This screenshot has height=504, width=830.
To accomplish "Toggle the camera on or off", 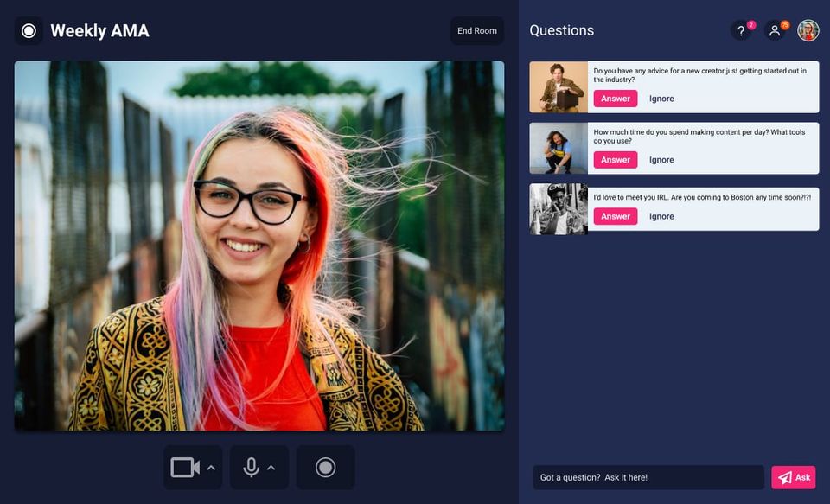I will pyautogui.click(x=185, y=468).
